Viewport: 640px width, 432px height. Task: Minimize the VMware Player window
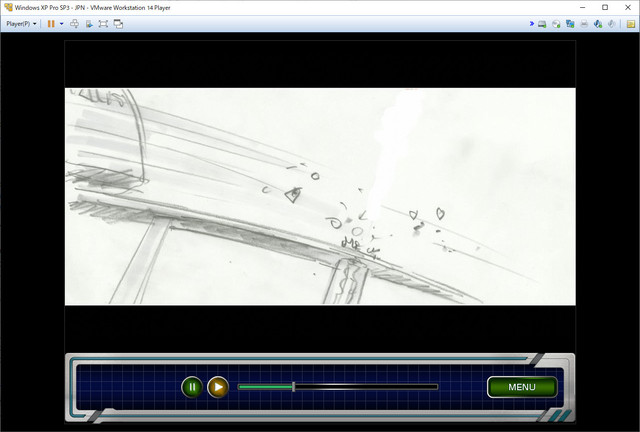click(582, 7)
